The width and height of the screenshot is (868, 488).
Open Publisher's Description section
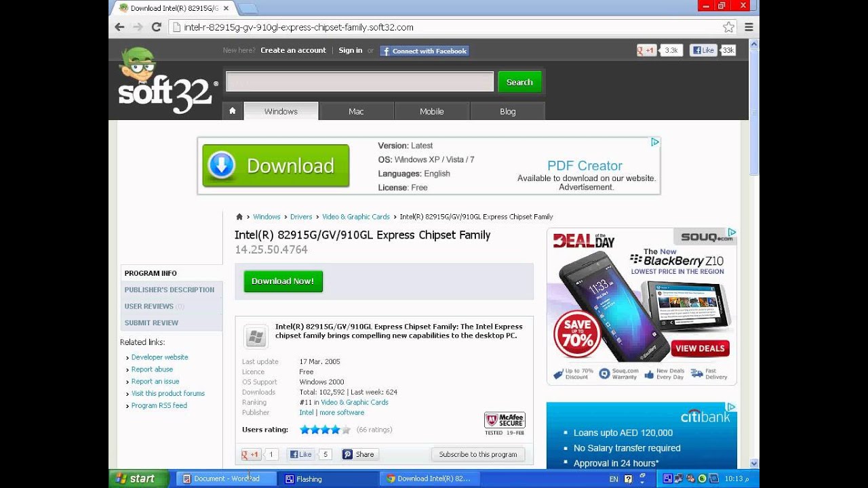(x=172, y=289)
